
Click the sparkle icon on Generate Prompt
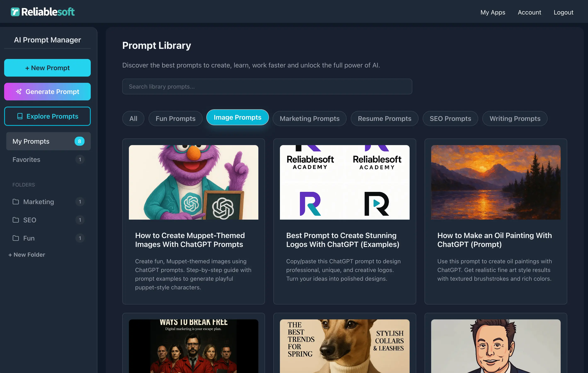[19, 91]
